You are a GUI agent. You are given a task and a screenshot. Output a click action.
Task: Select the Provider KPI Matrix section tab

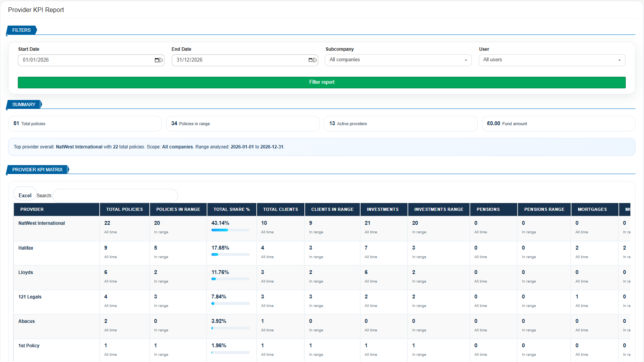pos(37,170)
